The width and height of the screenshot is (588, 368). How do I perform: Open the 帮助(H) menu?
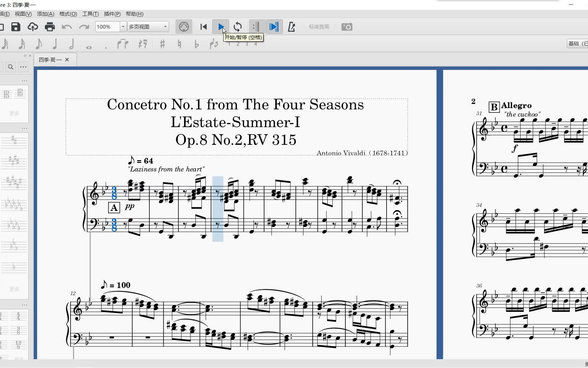[135, 14]
